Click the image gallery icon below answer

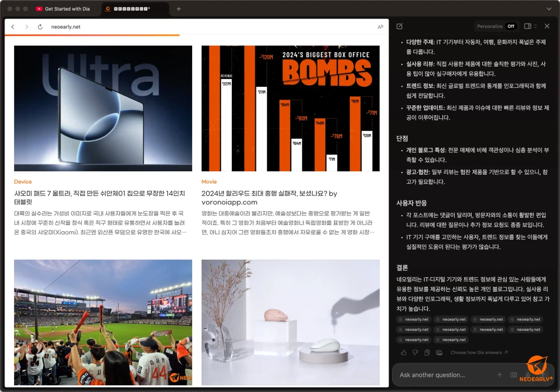[439, 352]
